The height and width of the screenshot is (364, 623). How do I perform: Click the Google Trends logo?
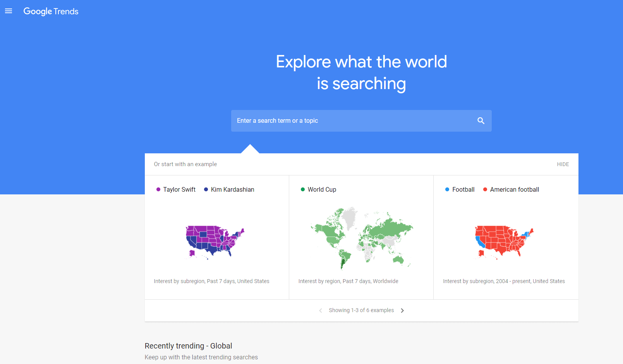click(51, 12)
